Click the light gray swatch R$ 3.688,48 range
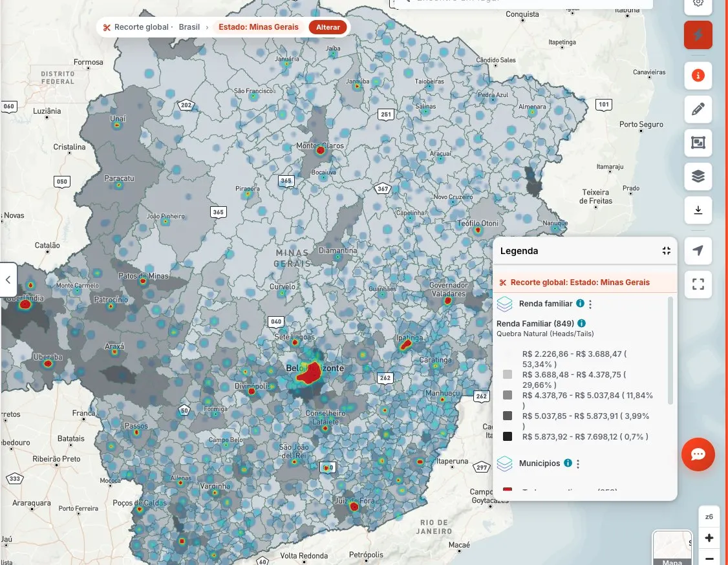The height and width of the screenshot is (565, 728). tap(508, 374)
